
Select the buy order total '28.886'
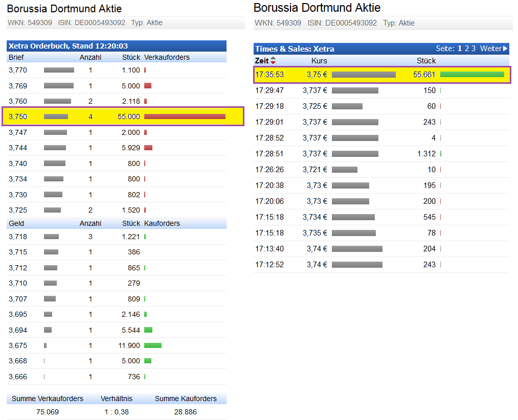186,412
